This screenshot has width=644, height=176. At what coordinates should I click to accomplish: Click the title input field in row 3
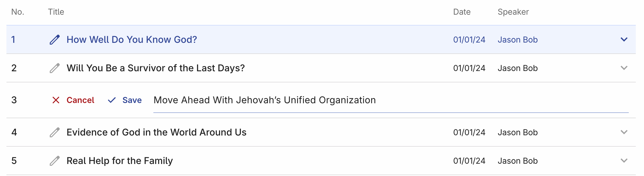[x=391, y=100]
